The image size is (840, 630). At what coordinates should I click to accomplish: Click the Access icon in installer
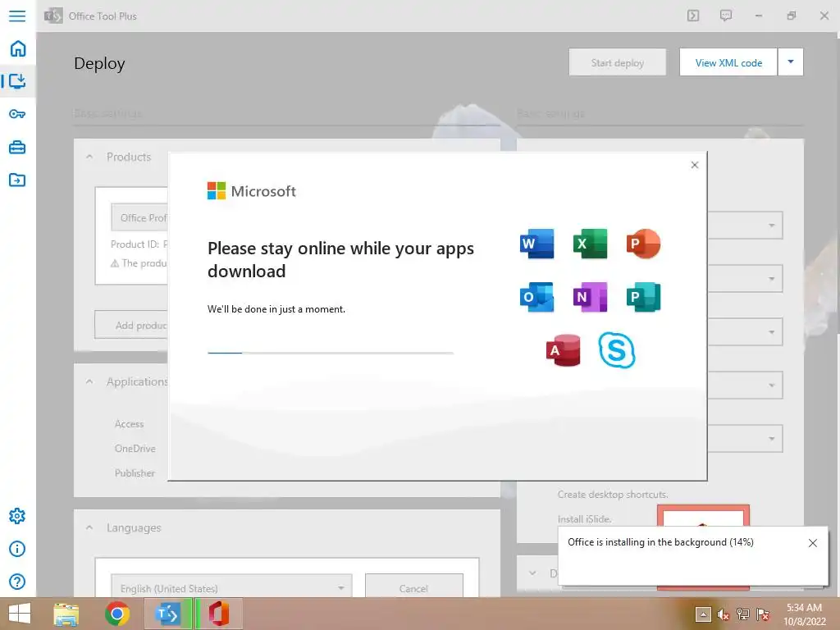click(563, 350)
